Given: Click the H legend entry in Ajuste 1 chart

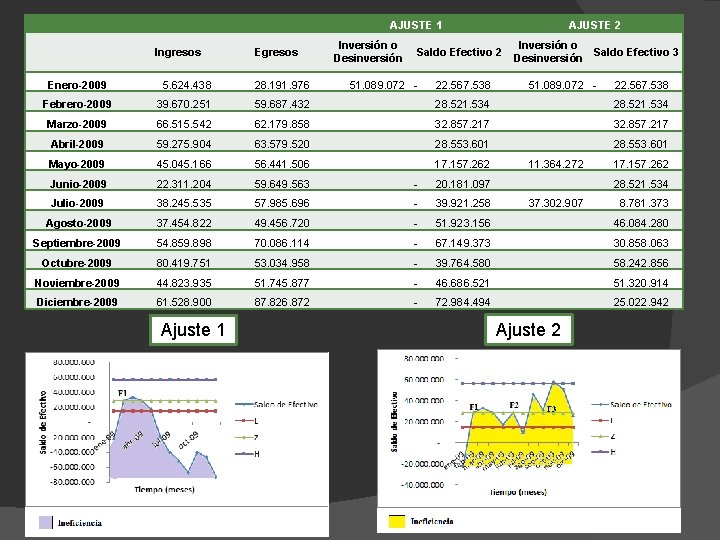Looking at the screenshot, I should tap(248, 454).
